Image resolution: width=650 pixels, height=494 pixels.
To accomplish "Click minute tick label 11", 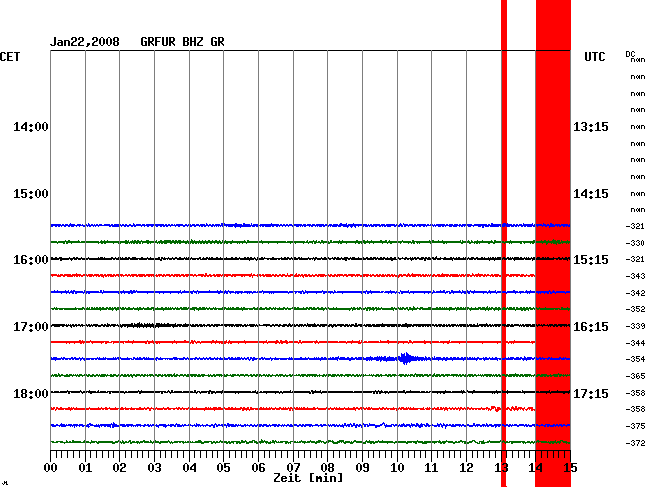I will pos(432,468).
